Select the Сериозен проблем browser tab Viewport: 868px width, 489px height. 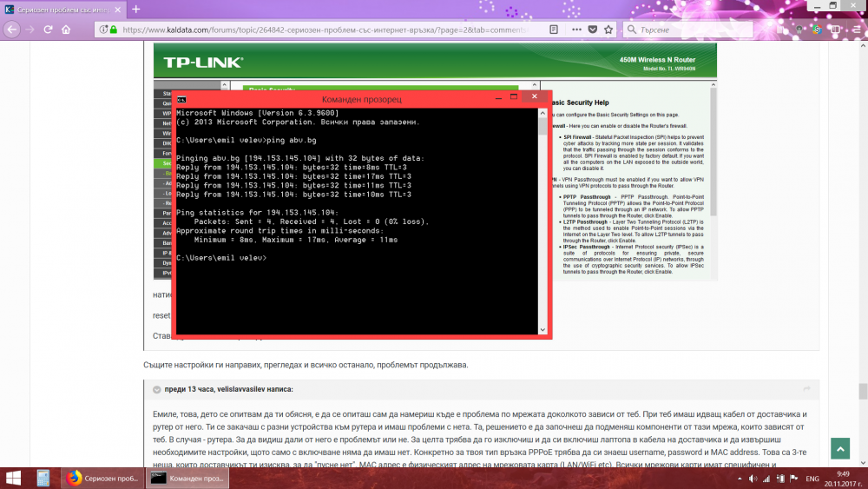[63, 10]
